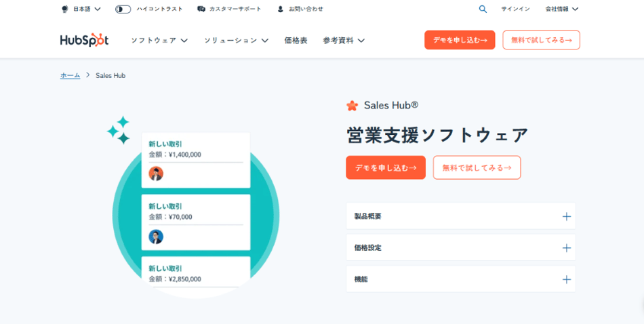The width and height of the screenshot is (644, 324).
Task: Click avatar on the ¥70,000 deal card
Action: point(156,237)
